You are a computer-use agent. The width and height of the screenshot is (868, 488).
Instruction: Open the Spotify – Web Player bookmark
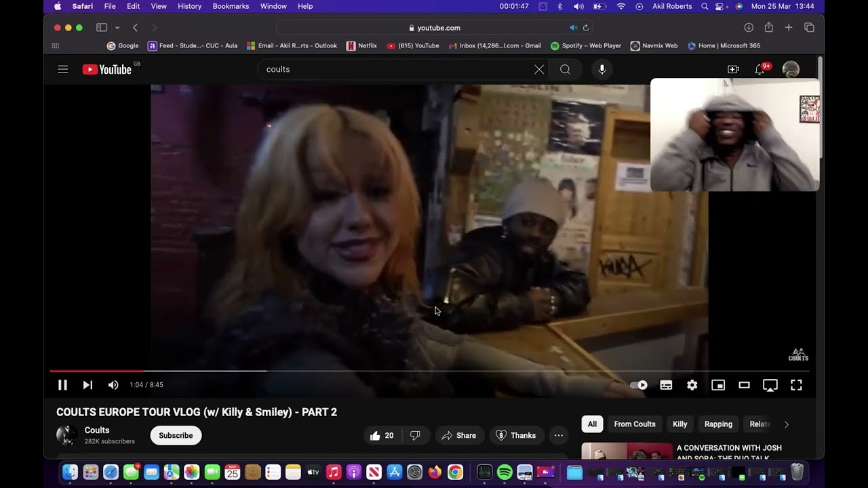[586, 46]
